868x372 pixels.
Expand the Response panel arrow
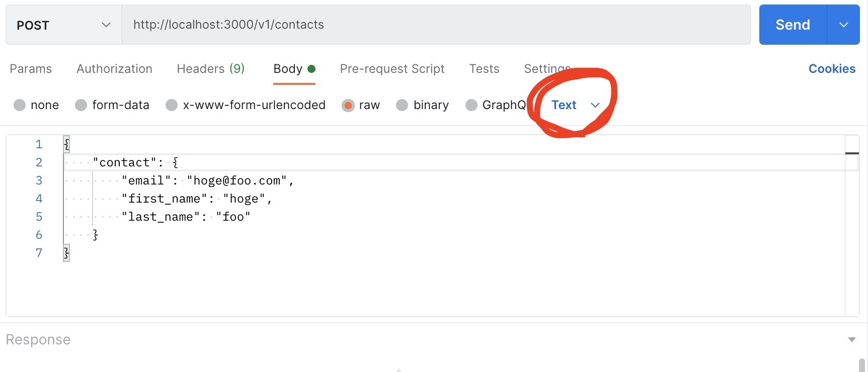click(851, 340)
